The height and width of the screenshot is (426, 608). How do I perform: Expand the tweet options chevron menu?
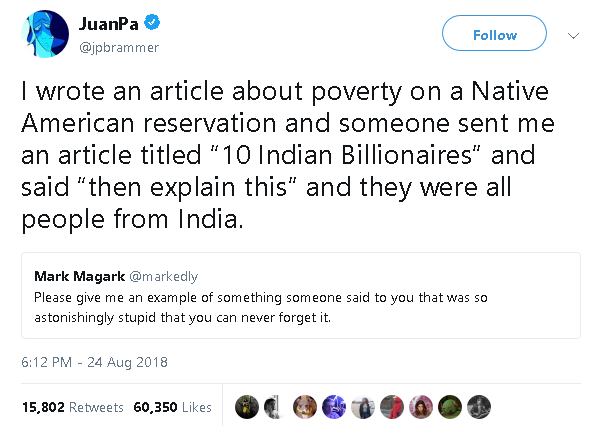coord(574,35)
